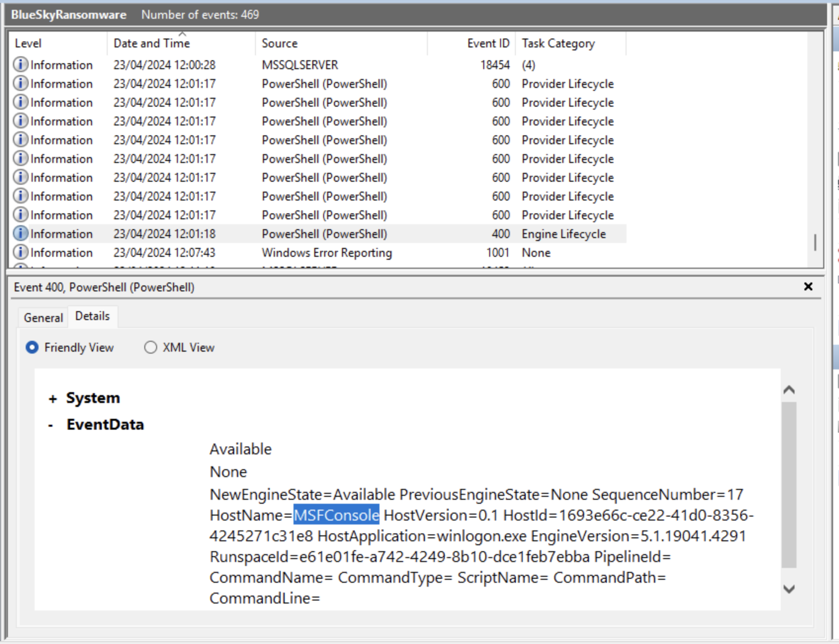Click scroll up arrow in event details
The width and height of the screenshot is (839, 644).
(789, 390)
